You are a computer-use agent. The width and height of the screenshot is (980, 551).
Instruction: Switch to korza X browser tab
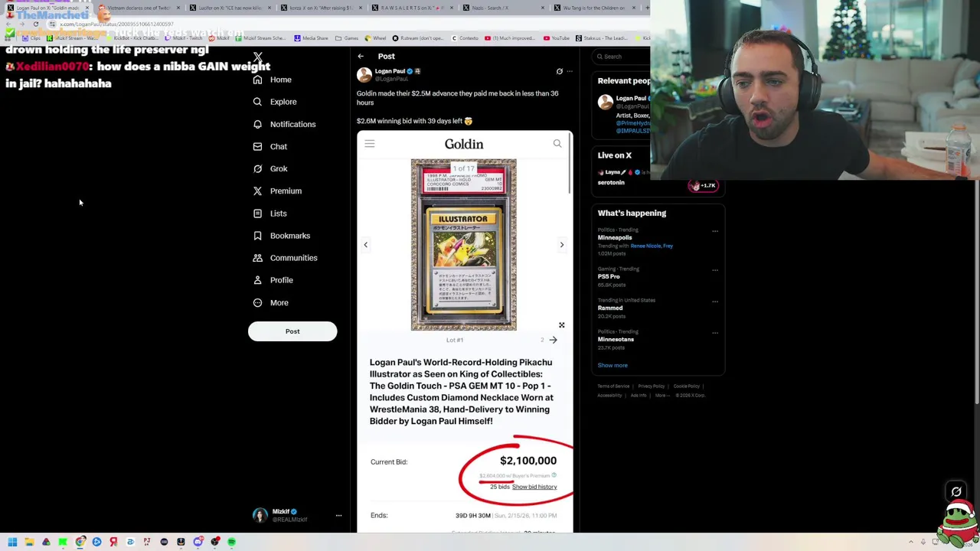[x=321, y=8]
